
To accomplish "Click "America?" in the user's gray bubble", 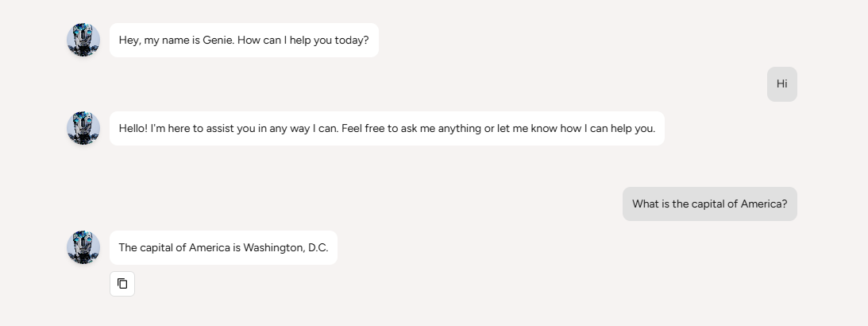I will [764, 204].
